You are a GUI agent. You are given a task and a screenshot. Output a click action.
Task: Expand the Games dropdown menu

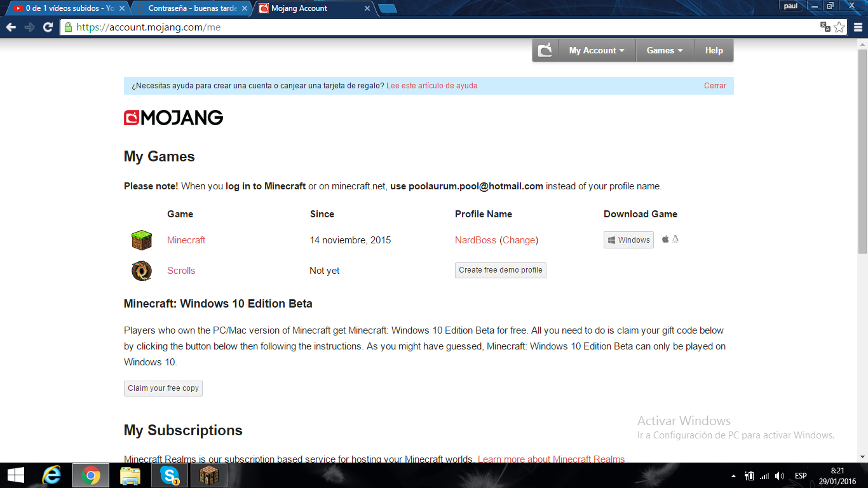(x=665, y=50)
